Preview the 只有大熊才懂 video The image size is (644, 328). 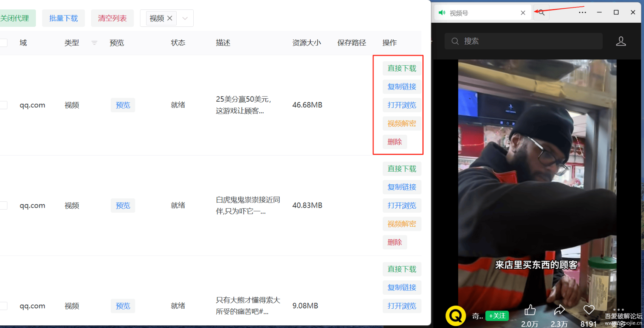[x=123, y=306]
